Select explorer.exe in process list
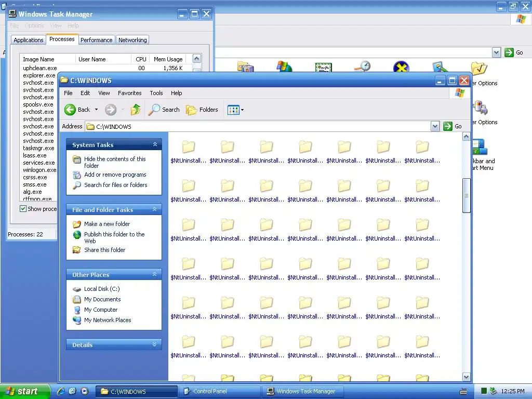 point(39,75)
